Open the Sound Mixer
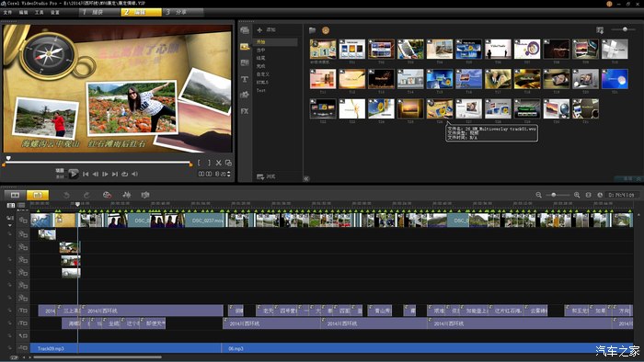This screenshot has width=644, height=362. pyautogui.click(x=127, y=195)
